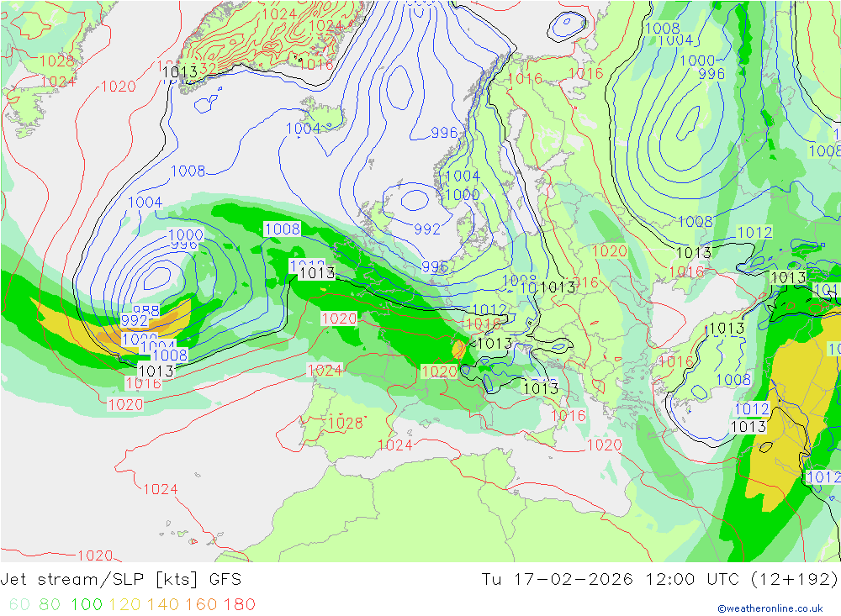
Task: Click the 1024 label east of Spain
Action: (x=395, y=445)
